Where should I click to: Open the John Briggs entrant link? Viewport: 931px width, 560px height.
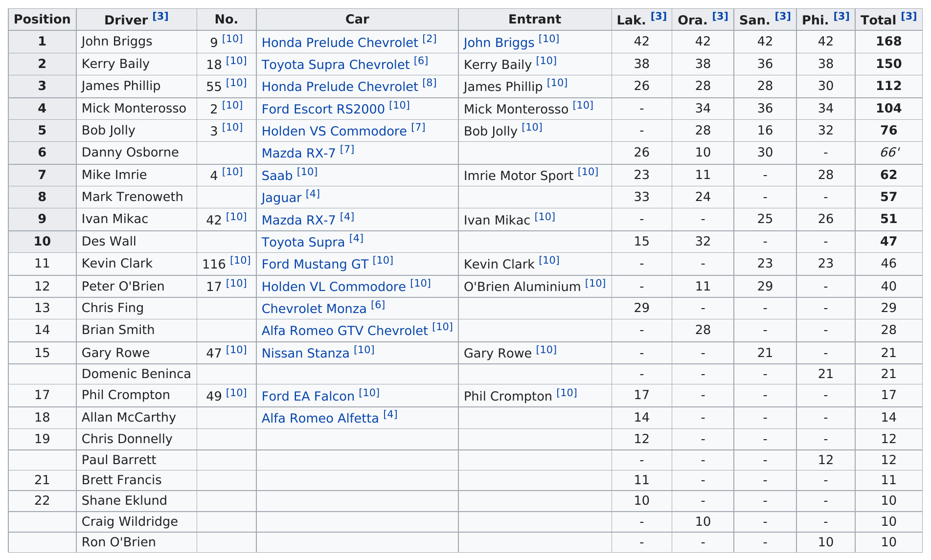(499, 43)
